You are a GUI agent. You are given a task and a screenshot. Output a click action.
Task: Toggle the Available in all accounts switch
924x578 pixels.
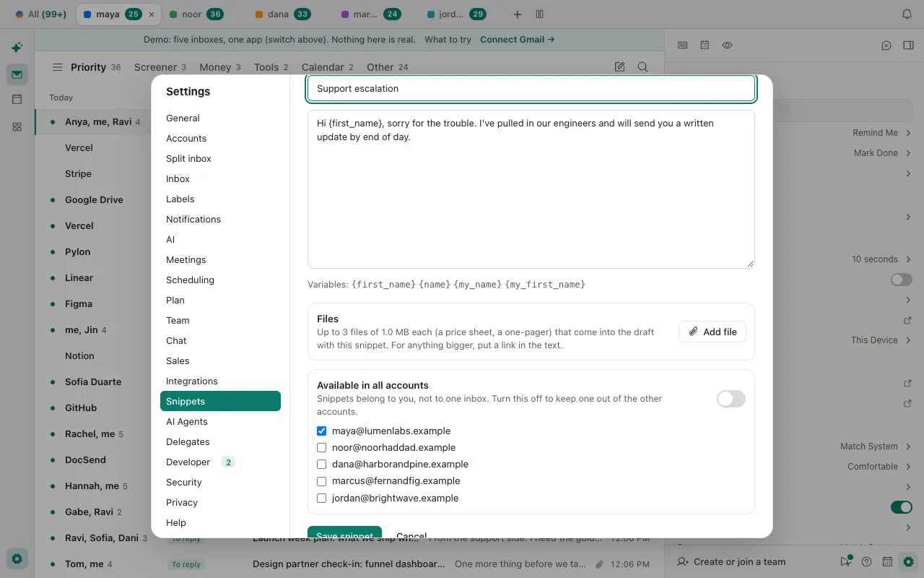[731, 399]
